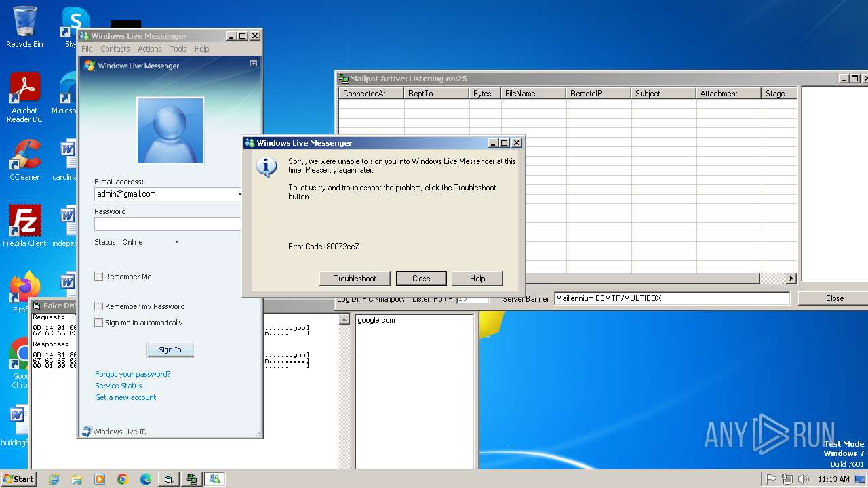Click the Attachment column header
The height and width of the screenshot is (488, 868).
(729, 94)
